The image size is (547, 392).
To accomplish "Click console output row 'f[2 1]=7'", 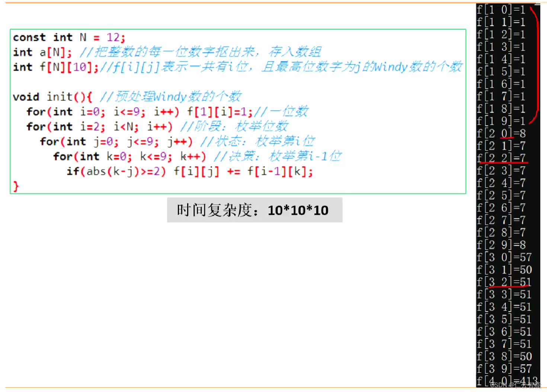I will click(x=501, y=146).
